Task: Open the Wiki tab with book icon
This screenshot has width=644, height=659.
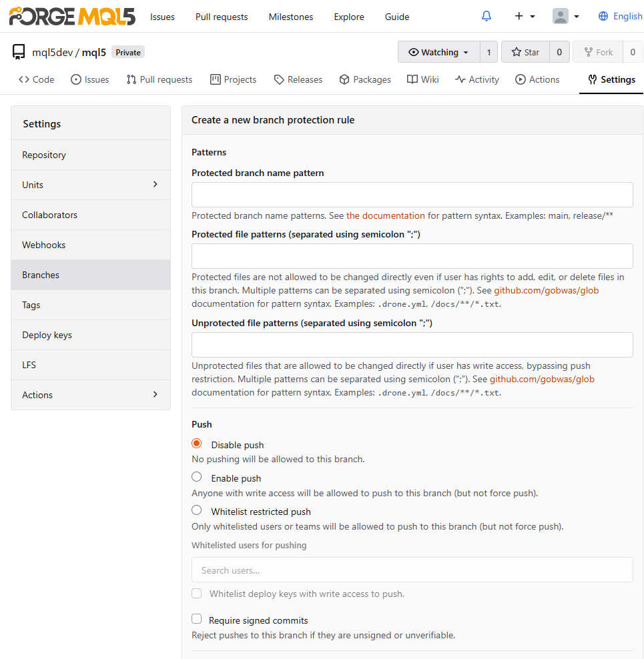Action: 422,79
